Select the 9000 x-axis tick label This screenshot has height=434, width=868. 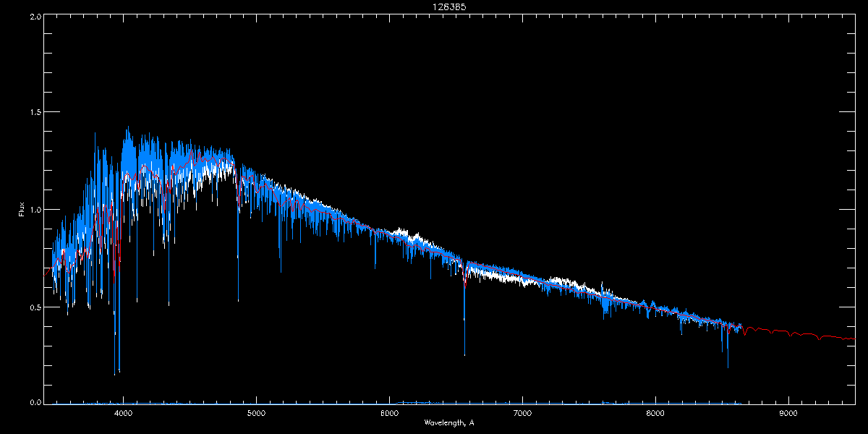click(788, 414)
